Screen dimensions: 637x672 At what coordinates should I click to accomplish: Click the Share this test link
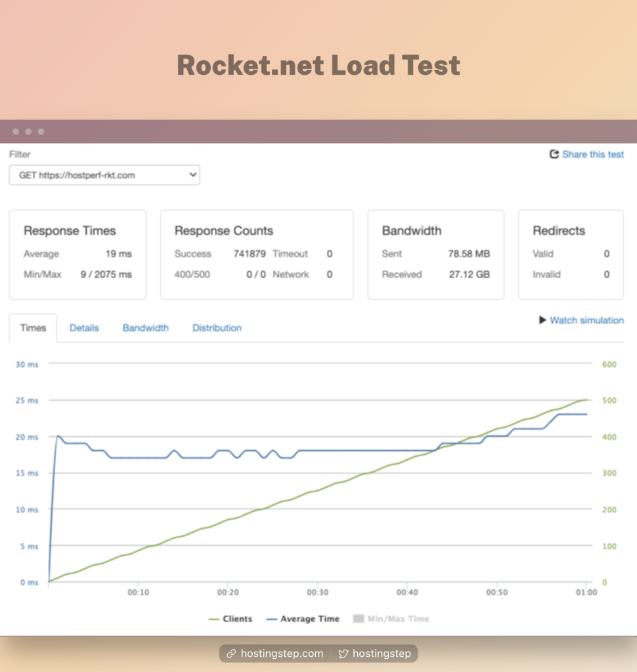pyautogui.click(x=593, y=154)
